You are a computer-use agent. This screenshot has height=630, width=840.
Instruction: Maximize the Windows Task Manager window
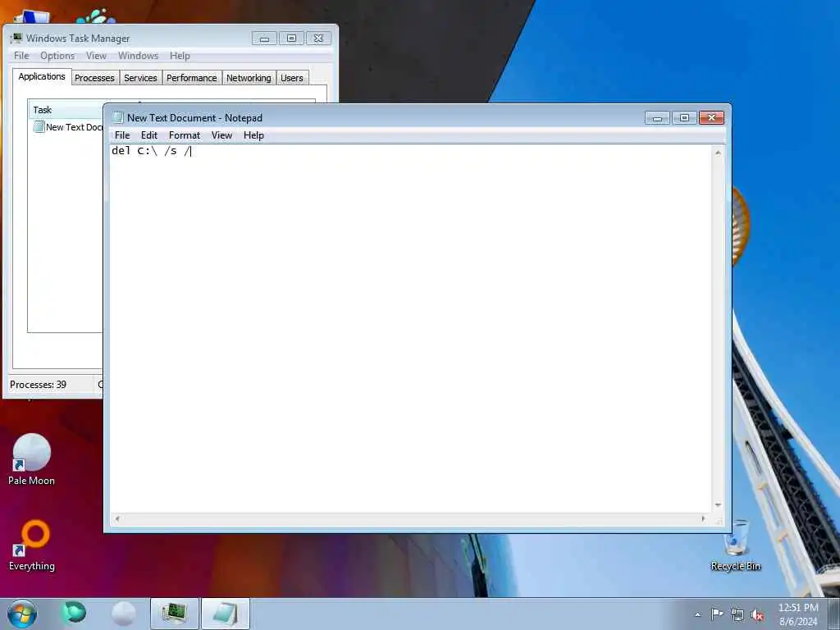(x=291, y=39)
